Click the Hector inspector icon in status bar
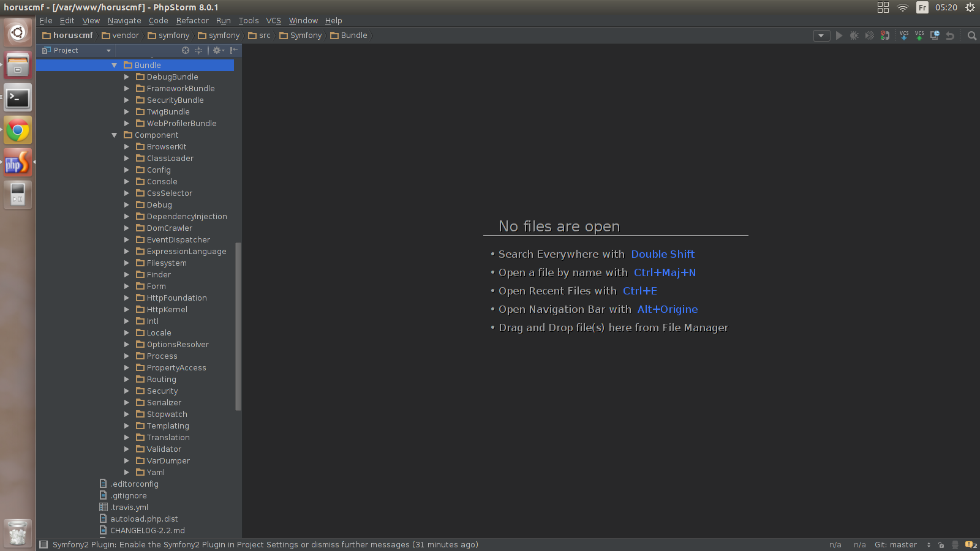This screenshot has width=980, height=551. (x=955, y=545)
